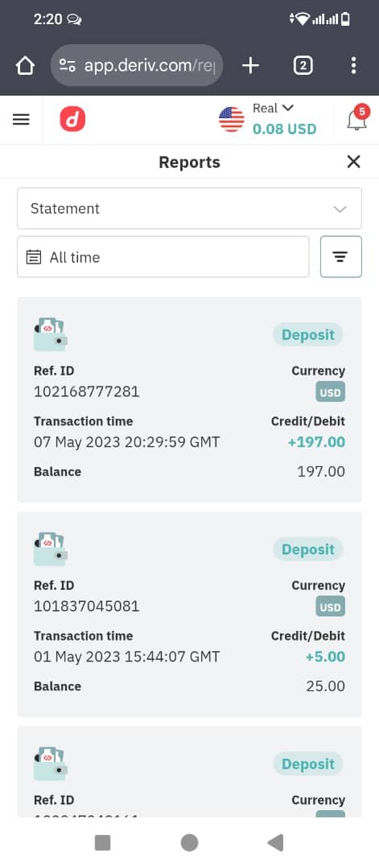Select the 0.08 USD balance

pyautogui.click(x=284, y=129)
